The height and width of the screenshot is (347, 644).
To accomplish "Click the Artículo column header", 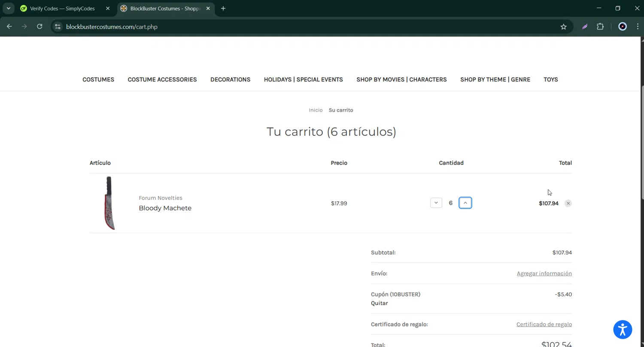I will [x=100, y=163].
